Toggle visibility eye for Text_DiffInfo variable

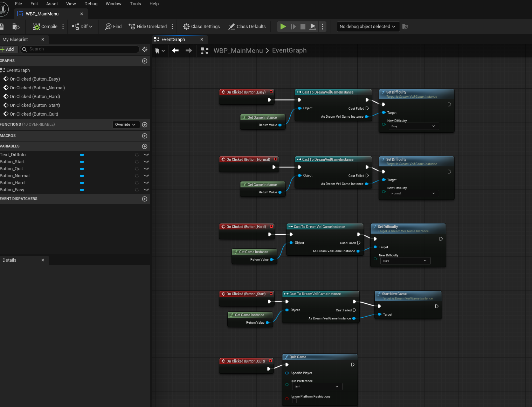tap(146, 155)
